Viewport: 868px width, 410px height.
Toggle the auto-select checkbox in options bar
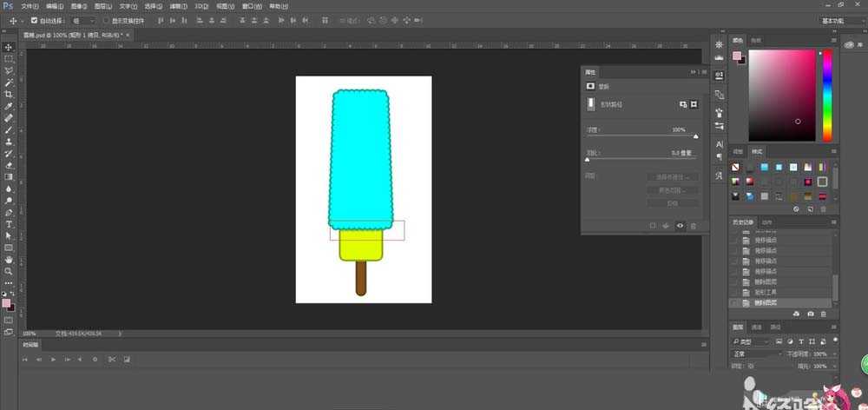point(34,19)
